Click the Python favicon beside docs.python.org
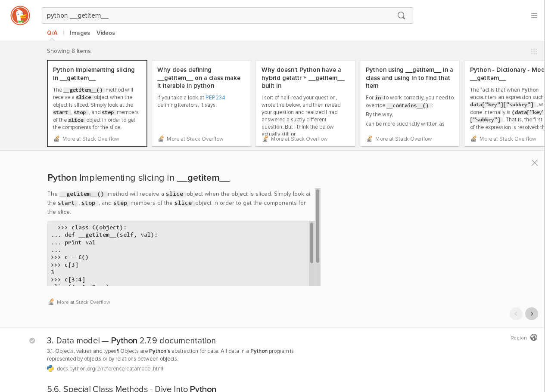 (x=50, y=368)
